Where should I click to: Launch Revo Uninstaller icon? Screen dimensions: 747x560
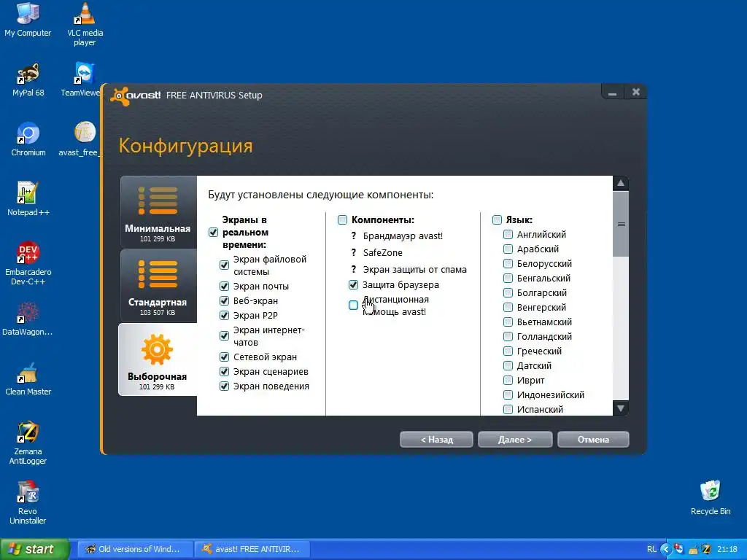[x=28, y=503]
